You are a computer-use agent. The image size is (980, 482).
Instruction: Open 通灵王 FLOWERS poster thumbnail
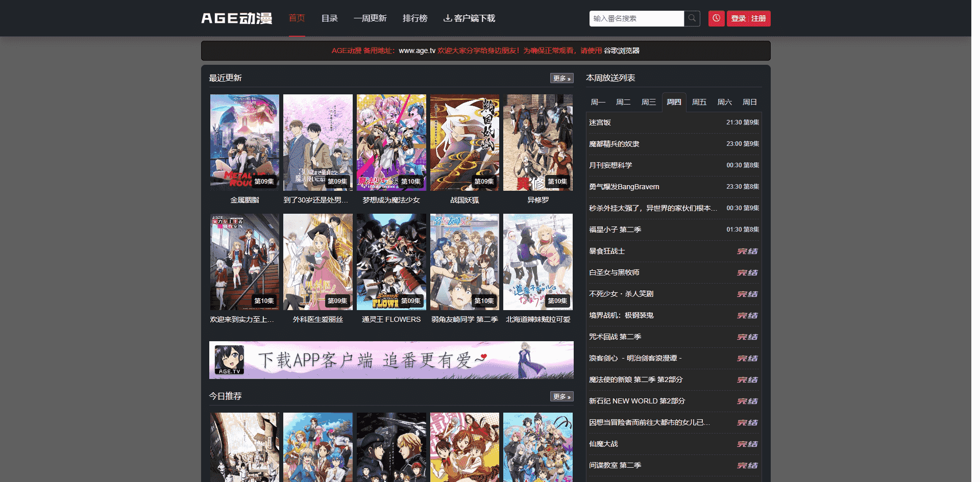click(x=391, y=262)
